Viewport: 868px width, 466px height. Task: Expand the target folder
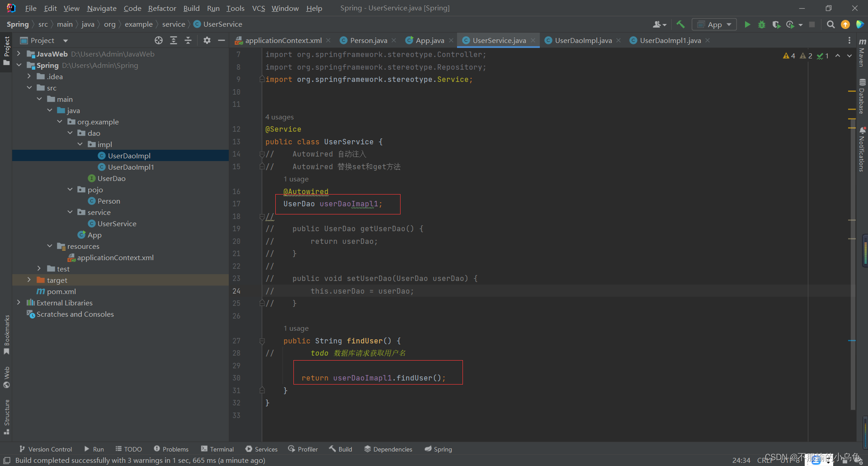[x=29, y=280]
